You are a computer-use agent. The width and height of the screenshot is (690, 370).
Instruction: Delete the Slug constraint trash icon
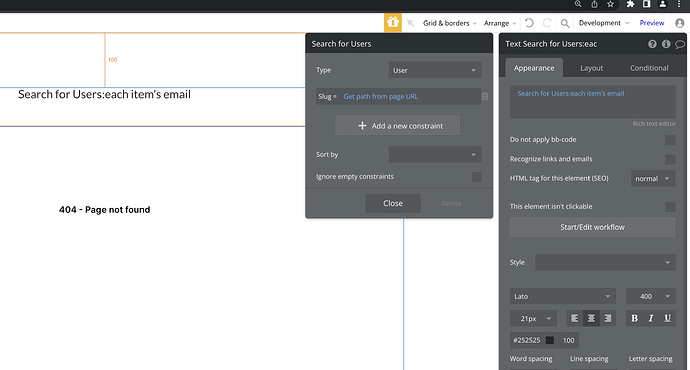(485, 96)
